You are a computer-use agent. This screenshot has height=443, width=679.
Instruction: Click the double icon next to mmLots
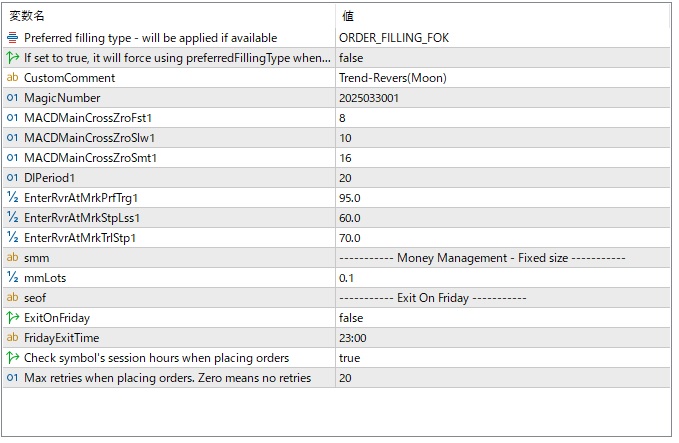(13, 278)
